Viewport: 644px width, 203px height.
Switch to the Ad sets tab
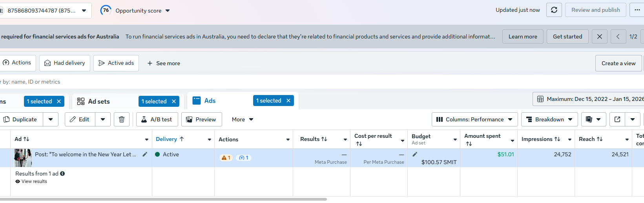(x=99, y=101)
